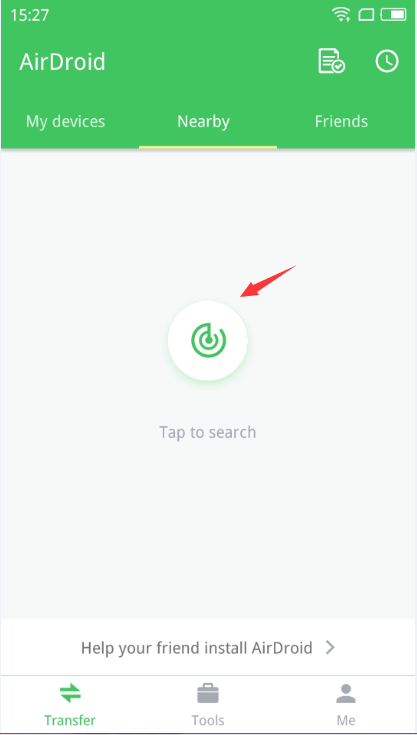Tap the SIM card status icon
Screen dimensions: 417x735
(x=366, y=15)
